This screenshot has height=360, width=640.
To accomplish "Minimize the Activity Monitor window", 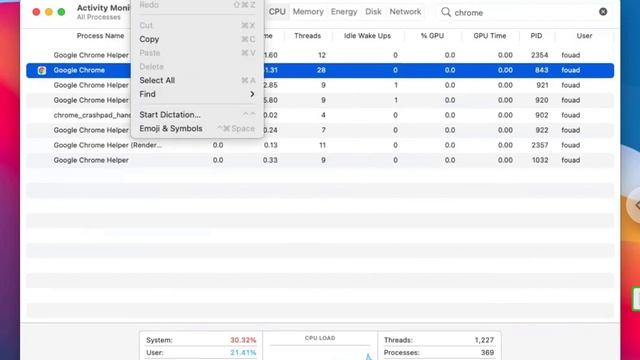I will [49, 12].
